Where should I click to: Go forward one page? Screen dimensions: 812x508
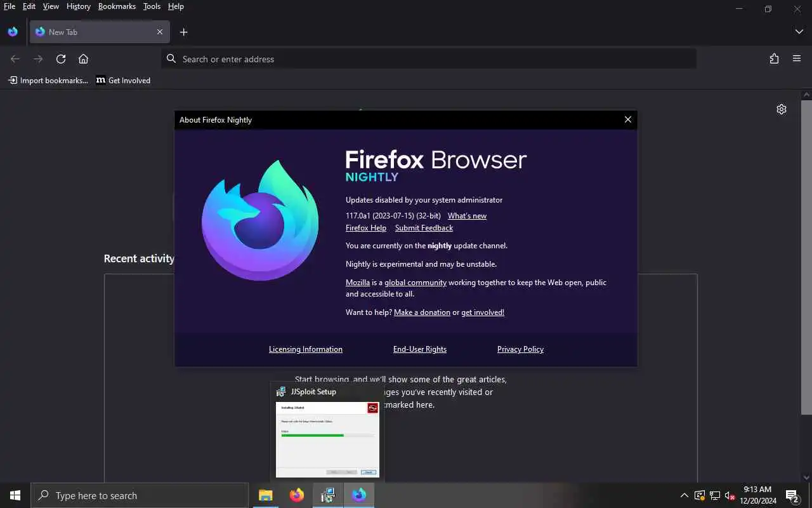coord(38,59)
